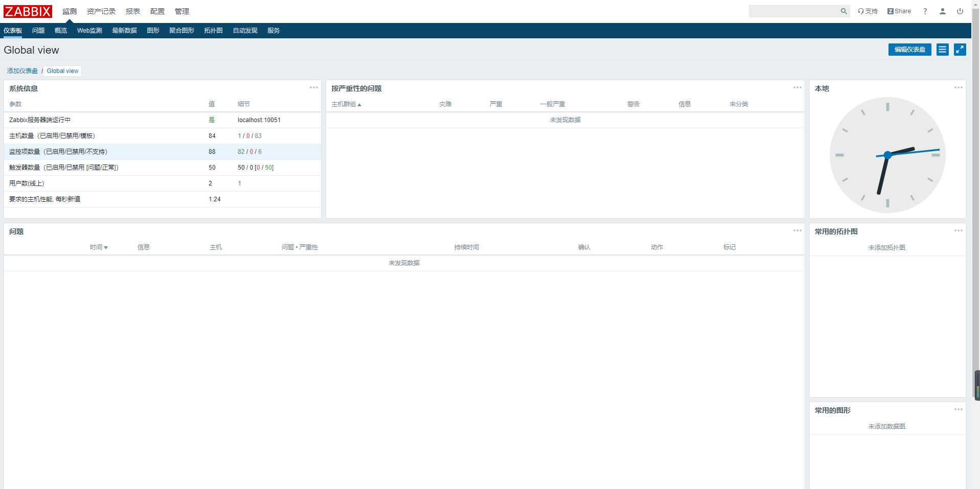Open the user profile icon
The width and height of the screenshot is (980, 489).
[x=942, y=11]
